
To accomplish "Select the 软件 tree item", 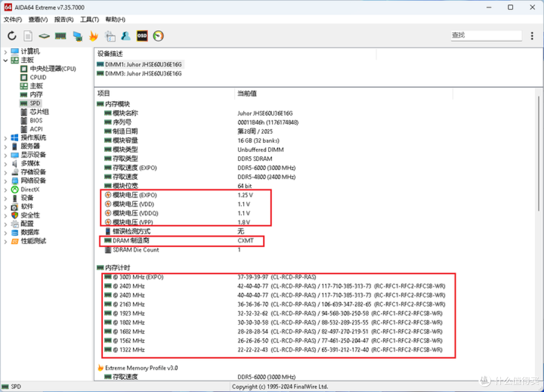I will click(22, 207).
